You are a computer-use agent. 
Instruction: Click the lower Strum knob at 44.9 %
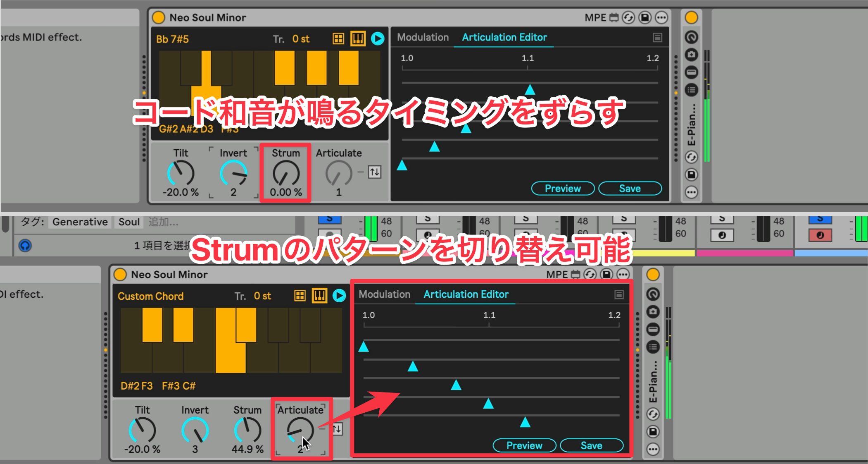tap(247, 430)
